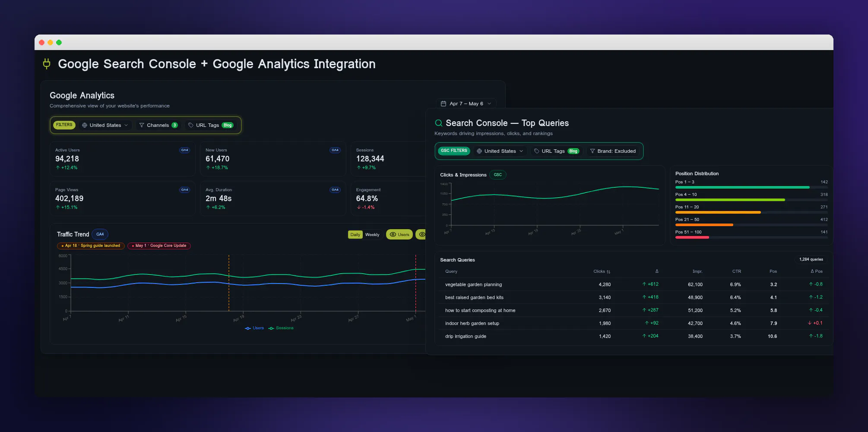Open United States dropdown in Google Analytics filters

105,125
